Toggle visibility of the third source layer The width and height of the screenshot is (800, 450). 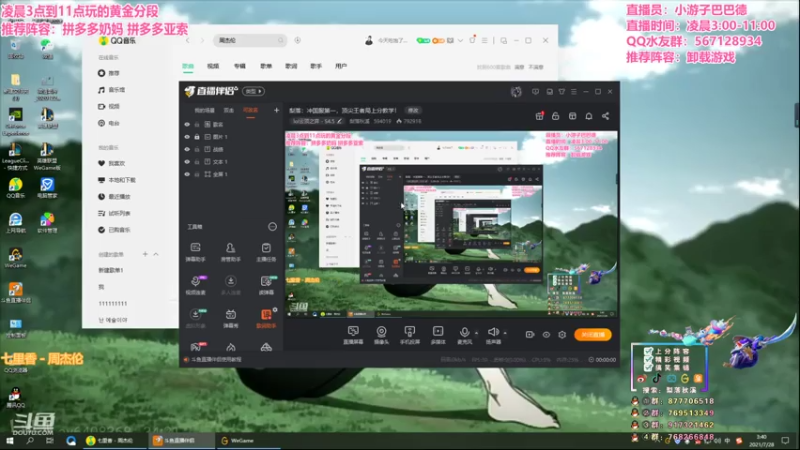[x=187, y=149]
